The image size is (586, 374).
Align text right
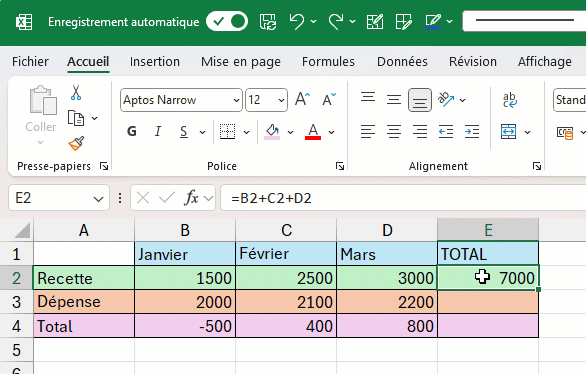click(x=420, y=132)
